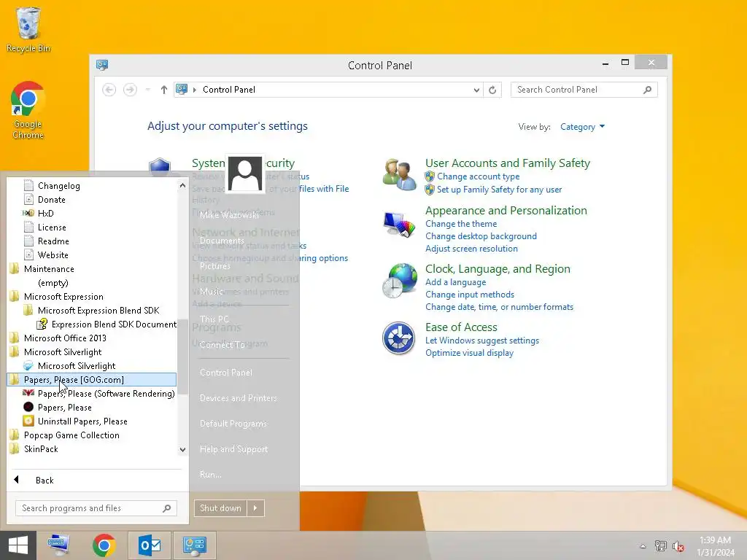Screen dimensions: 747x560
Task: Select the Control Panel taskbar button
Action: click(x=194, y=545)
